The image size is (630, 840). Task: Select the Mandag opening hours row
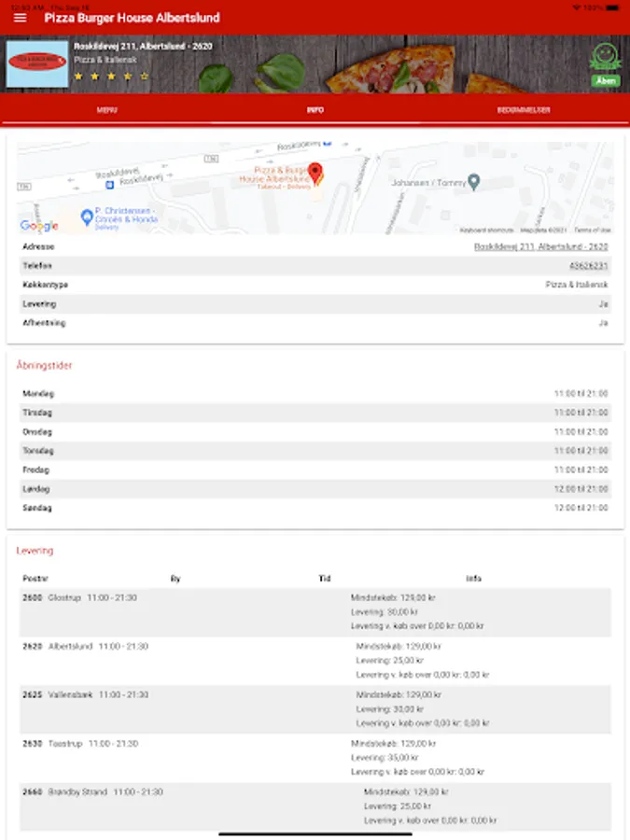315,394
